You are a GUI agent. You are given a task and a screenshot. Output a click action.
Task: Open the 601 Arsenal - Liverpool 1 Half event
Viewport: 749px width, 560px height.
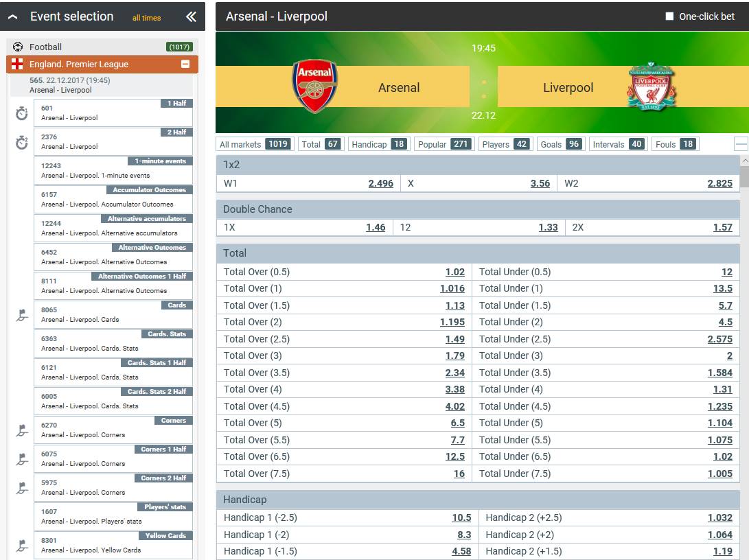(x=113, y=113)
